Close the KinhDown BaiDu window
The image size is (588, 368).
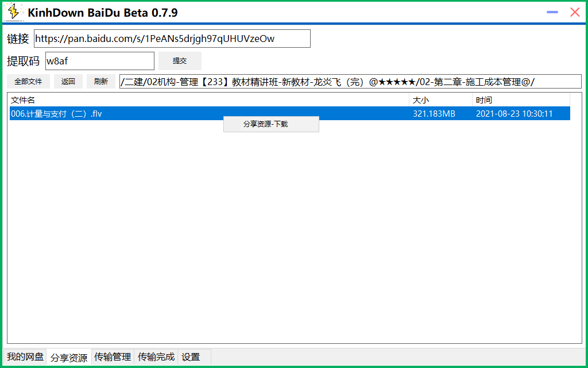574,12
